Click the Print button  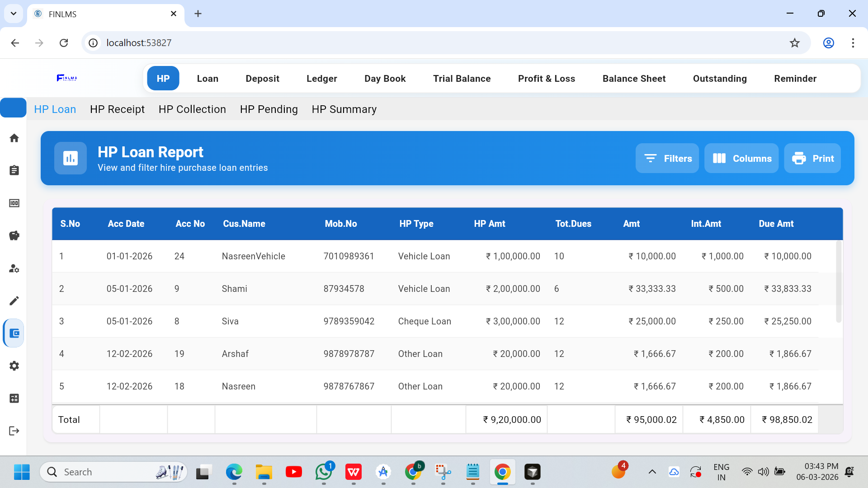click(x=812, y=159)
